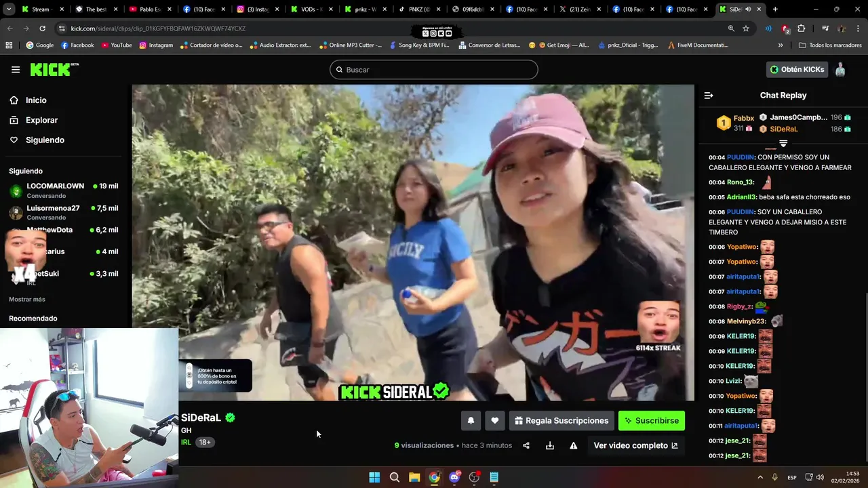Click Regala Suscripciones button
This screenshot has width=868, height=488.
[561, 421]
